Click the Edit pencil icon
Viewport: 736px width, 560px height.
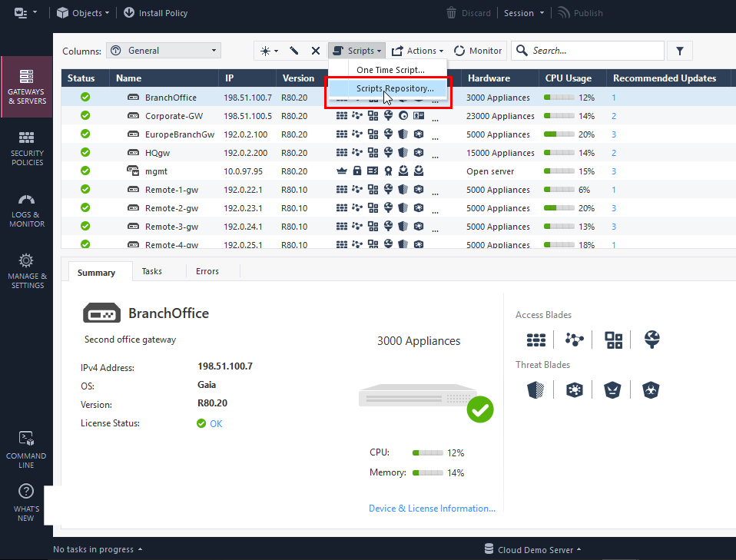click(x=293, y=51)
